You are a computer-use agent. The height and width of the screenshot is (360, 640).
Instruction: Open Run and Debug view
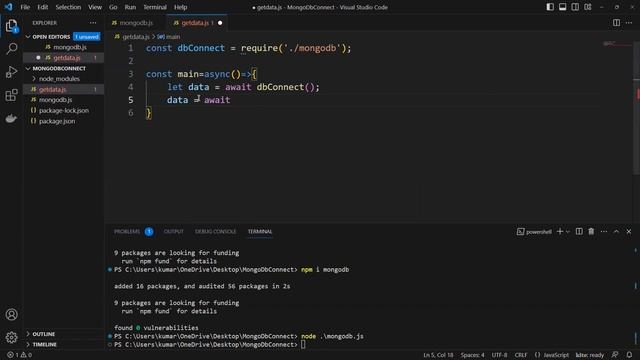(11, 72)
